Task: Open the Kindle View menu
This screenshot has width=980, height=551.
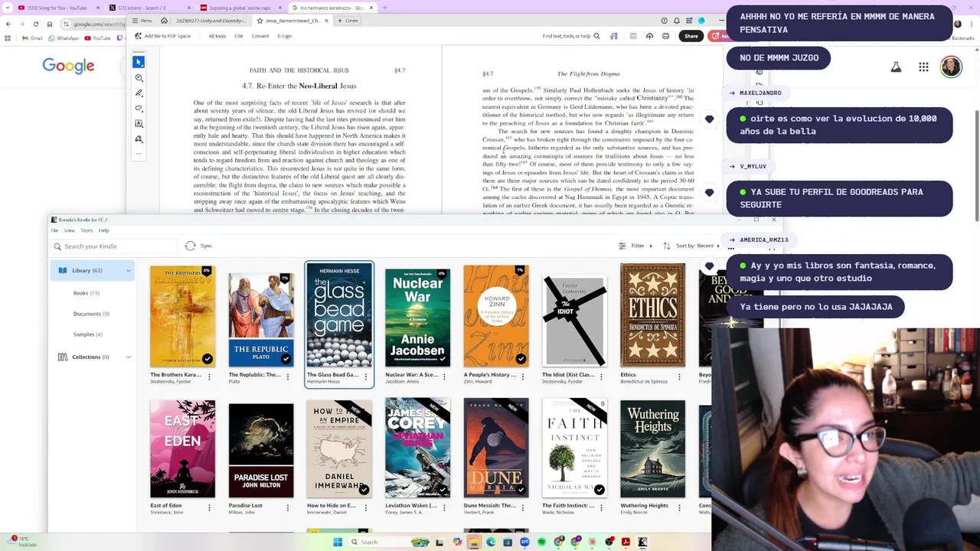Action: 69,230
